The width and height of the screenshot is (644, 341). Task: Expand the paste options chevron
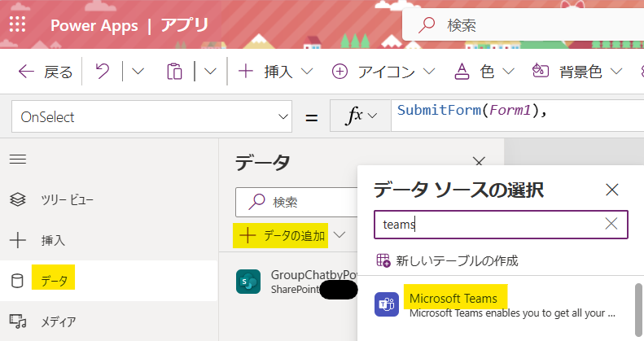210,72
